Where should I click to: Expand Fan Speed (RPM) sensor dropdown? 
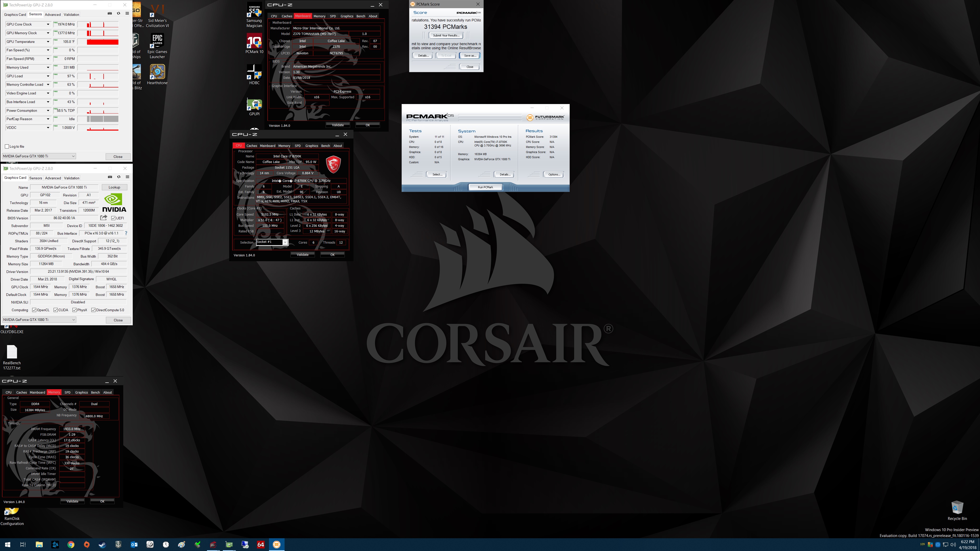(48, 59)
